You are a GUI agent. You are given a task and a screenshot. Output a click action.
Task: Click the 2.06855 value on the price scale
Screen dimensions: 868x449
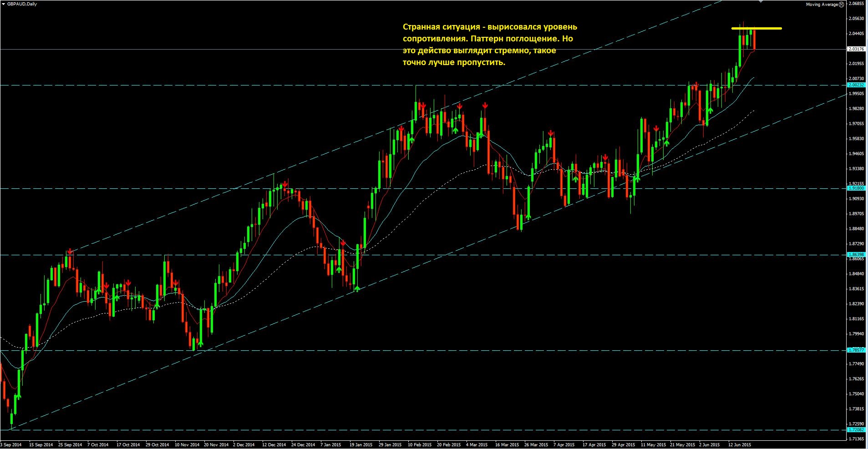(857, 4)
